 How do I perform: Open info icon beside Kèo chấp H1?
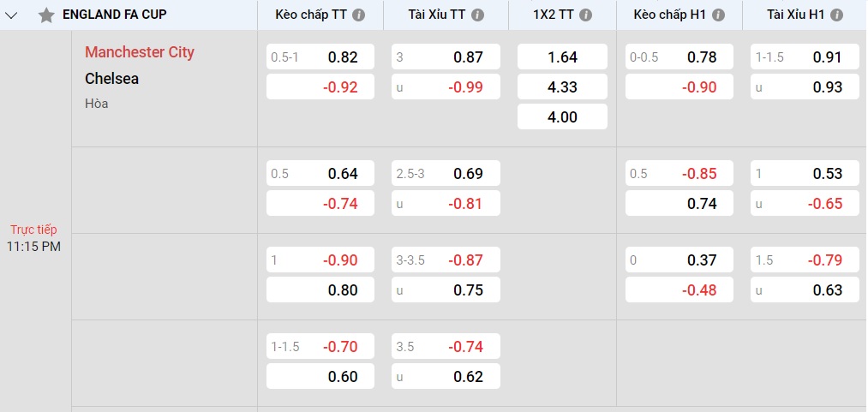click(x=720, y=15)
